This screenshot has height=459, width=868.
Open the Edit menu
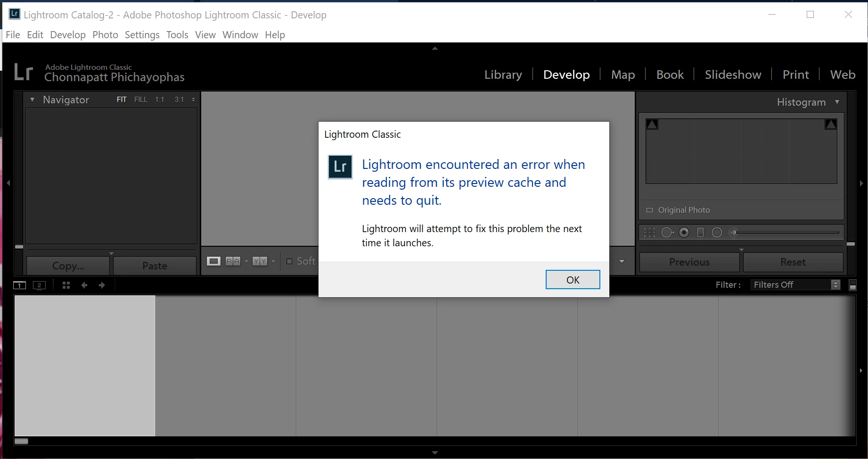point(35,35)
